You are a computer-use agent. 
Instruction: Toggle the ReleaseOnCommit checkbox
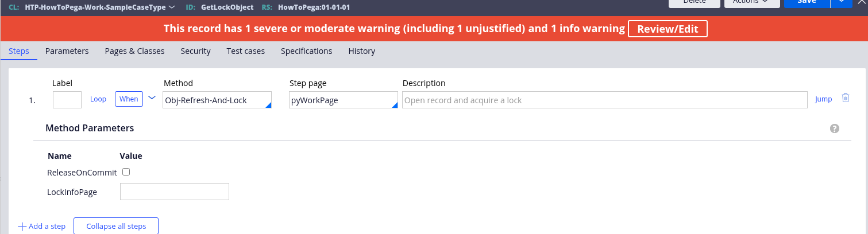pos(126,172)
